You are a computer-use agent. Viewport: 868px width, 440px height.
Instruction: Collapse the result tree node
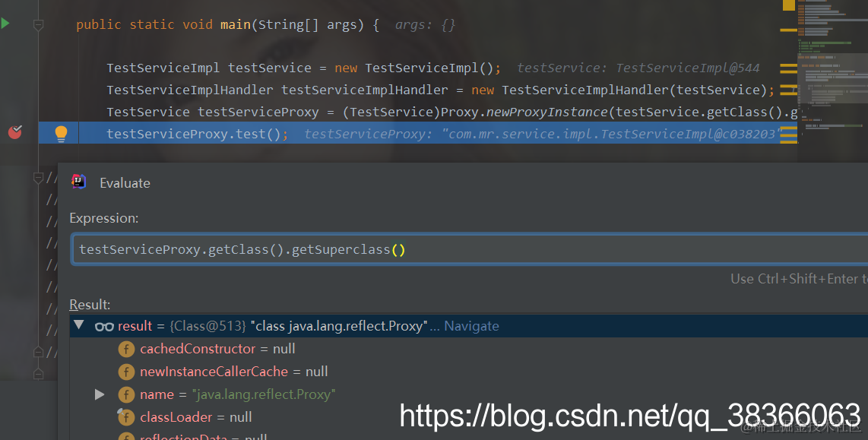[x=78, y=325]
